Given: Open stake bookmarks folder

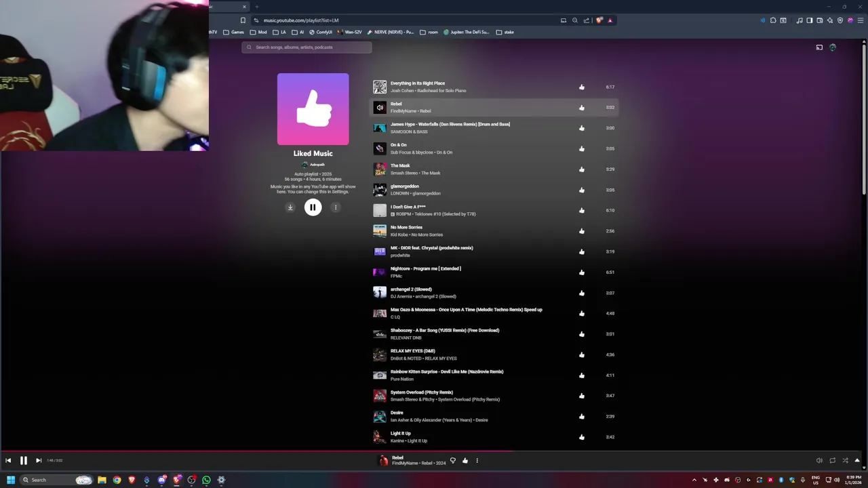Looking at the screenshot, I should [505, 32].
